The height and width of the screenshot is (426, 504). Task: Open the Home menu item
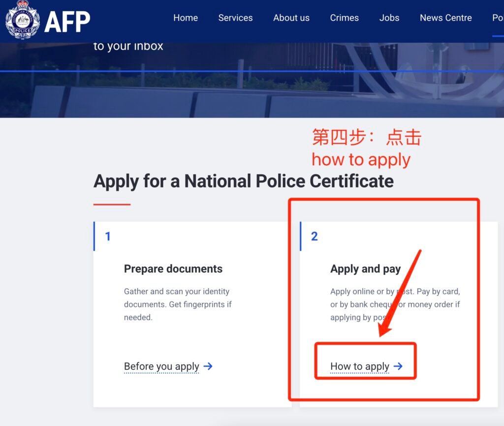coord(186,18)
